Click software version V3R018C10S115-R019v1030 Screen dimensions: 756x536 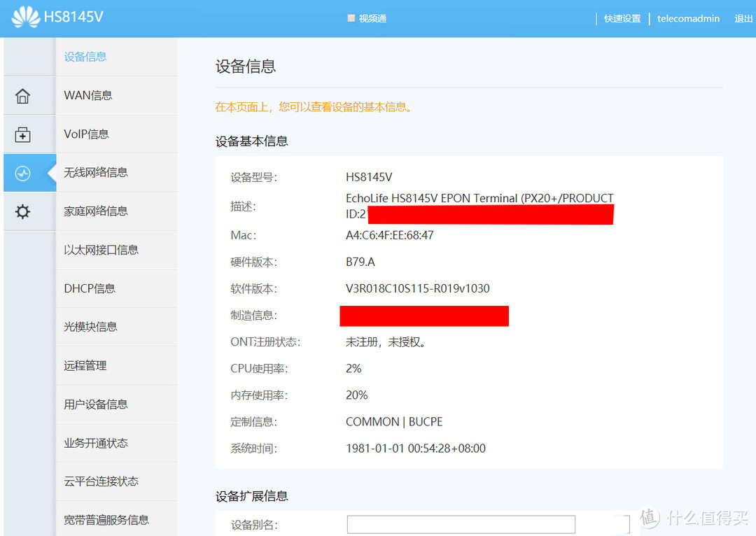[x=417, y=288]
